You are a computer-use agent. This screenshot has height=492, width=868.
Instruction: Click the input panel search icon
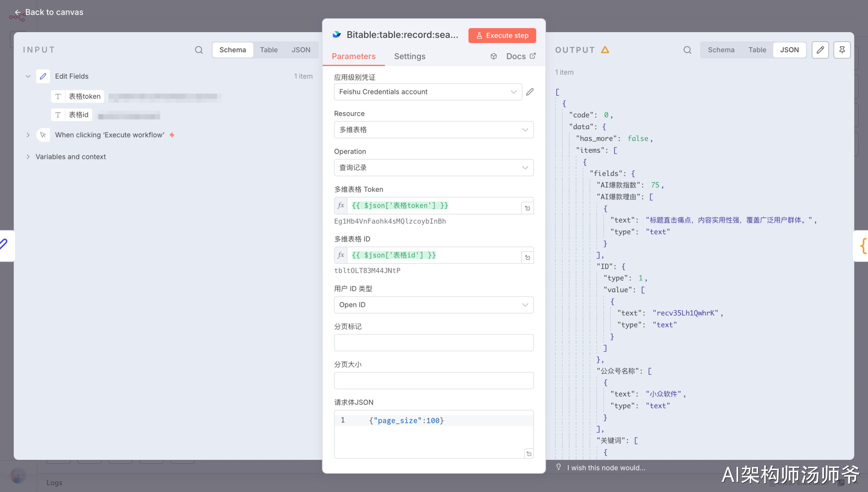[199, 50]
